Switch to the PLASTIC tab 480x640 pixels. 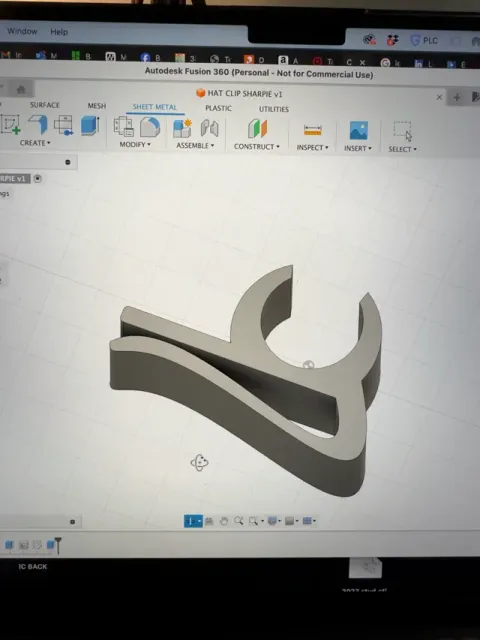pyautogui.click(x=218, y=108)
